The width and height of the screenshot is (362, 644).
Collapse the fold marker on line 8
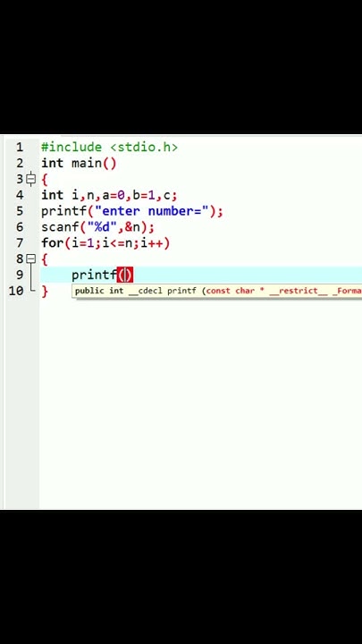[x=30, y=259]
